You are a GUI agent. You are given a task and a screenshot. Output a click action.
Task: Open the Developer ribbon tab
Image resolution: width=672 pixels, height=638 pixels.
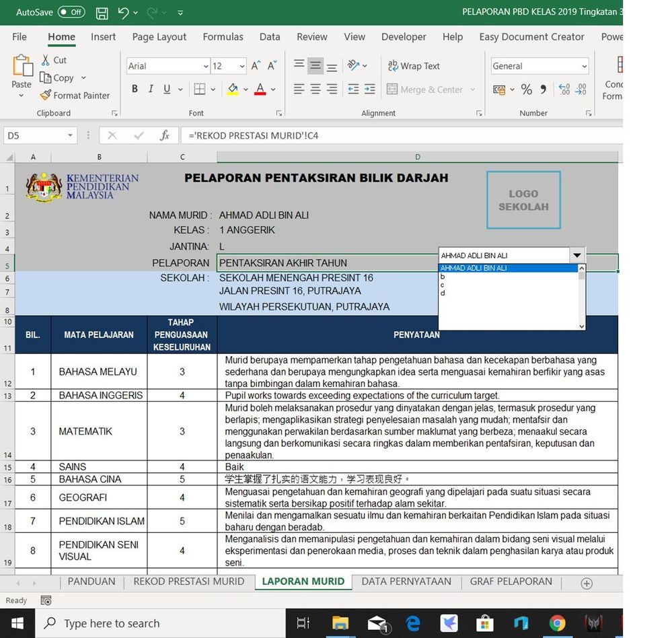tap(404, 37)
